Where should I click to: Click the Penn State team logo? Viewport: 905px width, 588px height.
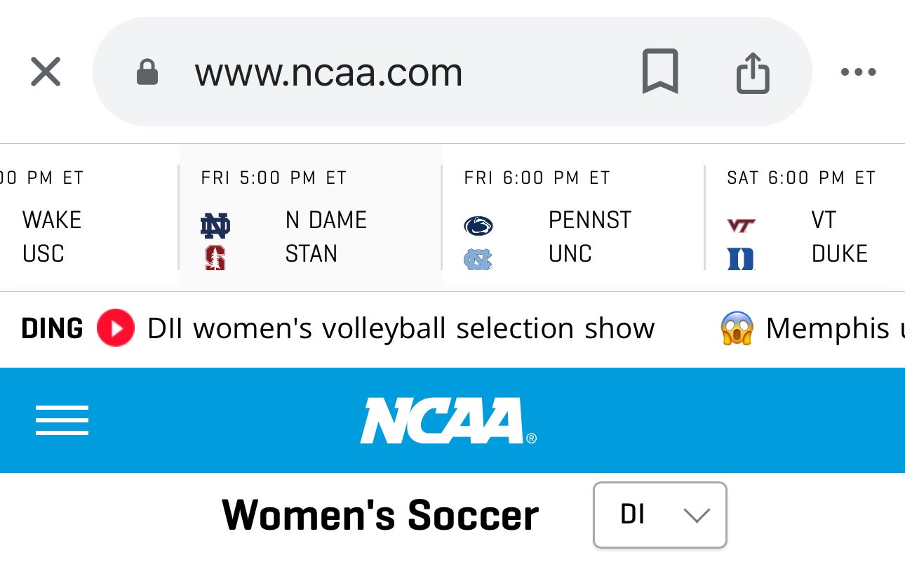pos(478,225)
